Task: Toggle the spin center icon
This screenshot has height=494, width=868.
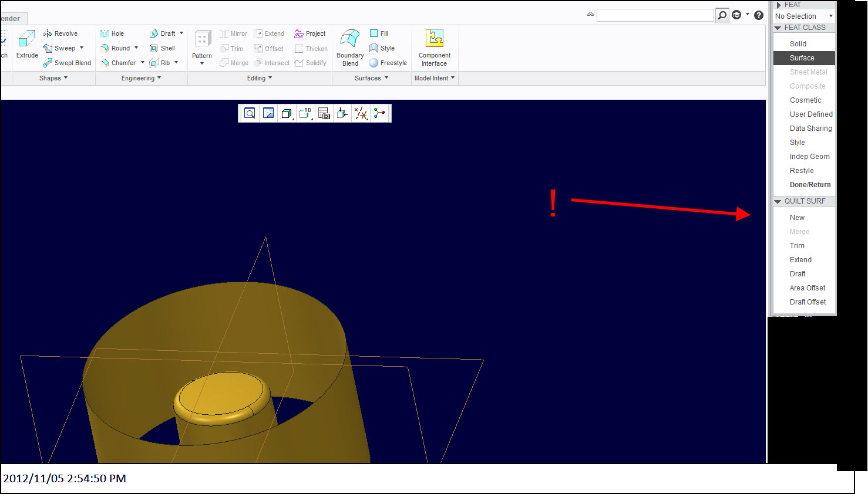Action: [380, 113]
